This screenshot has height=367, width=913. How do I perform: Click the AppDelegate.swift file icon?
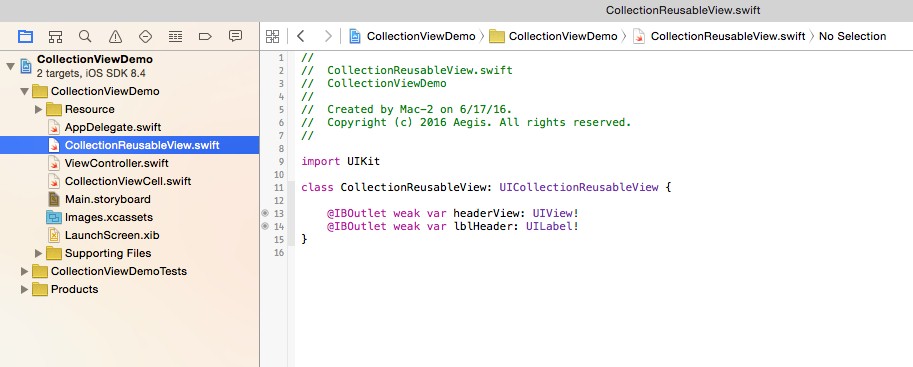54,127
